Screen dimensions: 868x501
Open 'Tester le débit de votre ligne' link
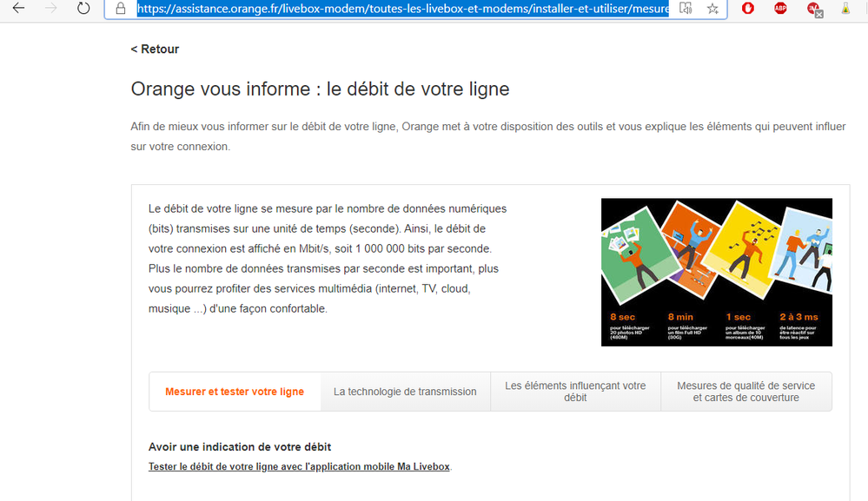(299, 466)
